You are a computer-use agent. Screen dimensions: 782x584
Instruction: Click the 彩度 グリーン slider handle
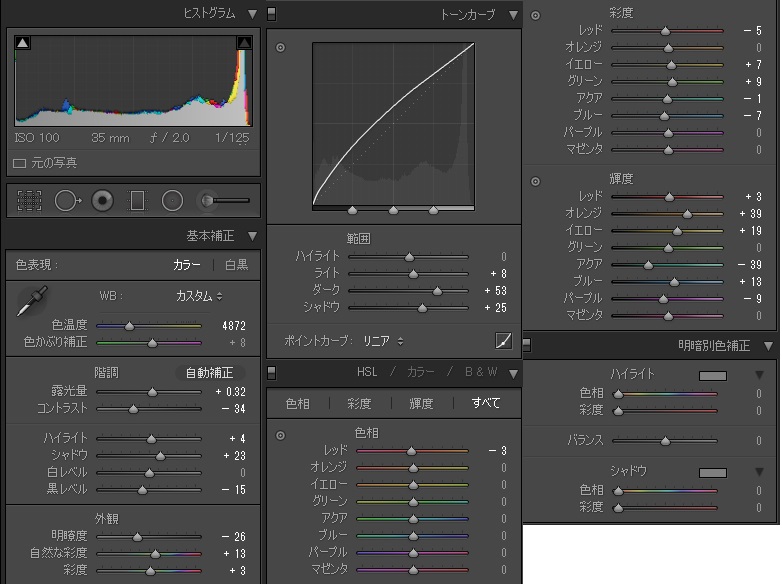coord(672,82)
